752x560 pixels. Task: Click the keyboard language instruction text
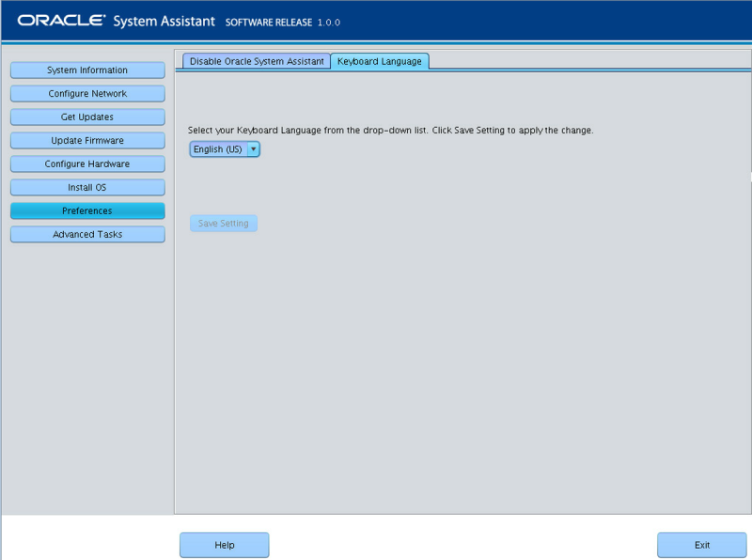(390, 131)
